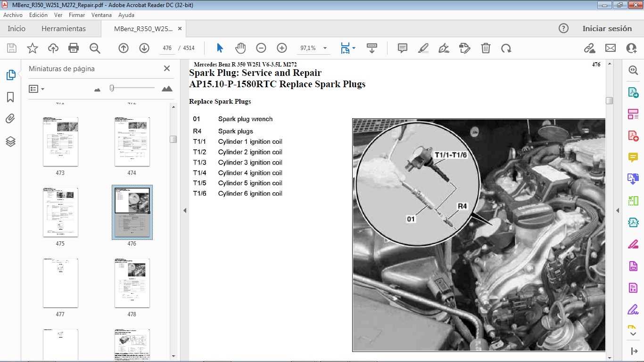Open the Edición menu
The height and width of the screenshot is (362, 644).
pyautogui.click(x=38, y=15)
